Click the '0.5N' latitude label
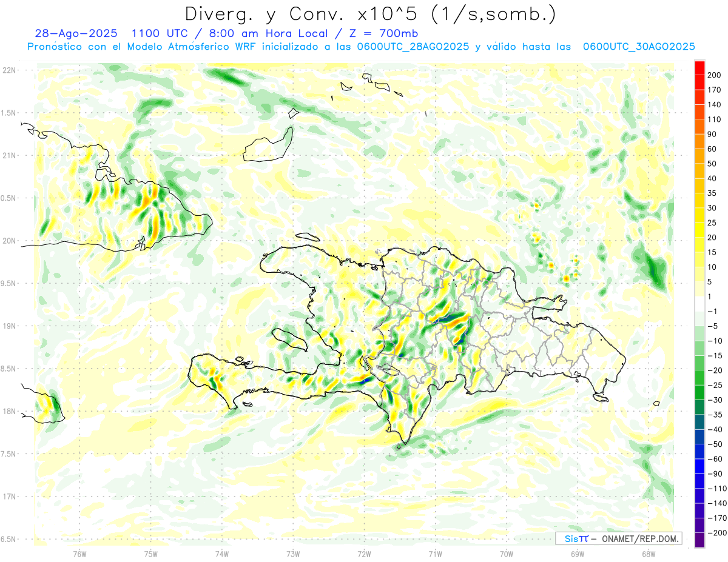The height and width of the screenshot is (562, 728). click(x=9, y=198)
